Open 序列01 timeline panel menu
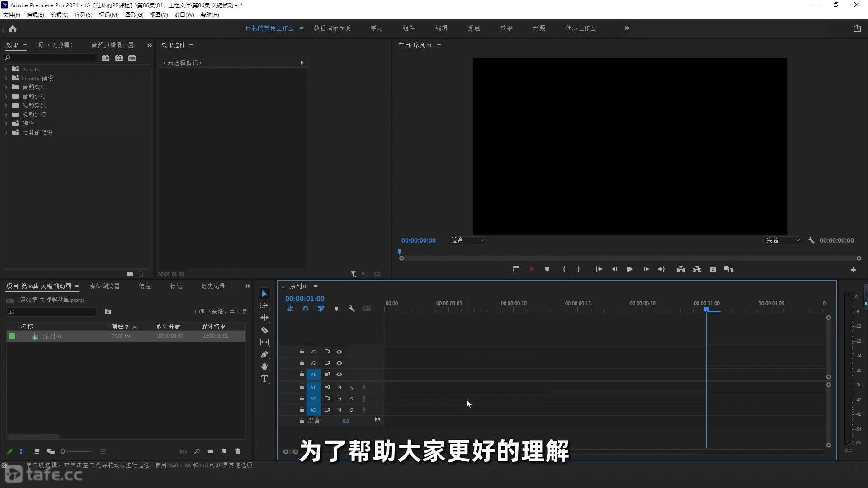 [x=316, y=286]
